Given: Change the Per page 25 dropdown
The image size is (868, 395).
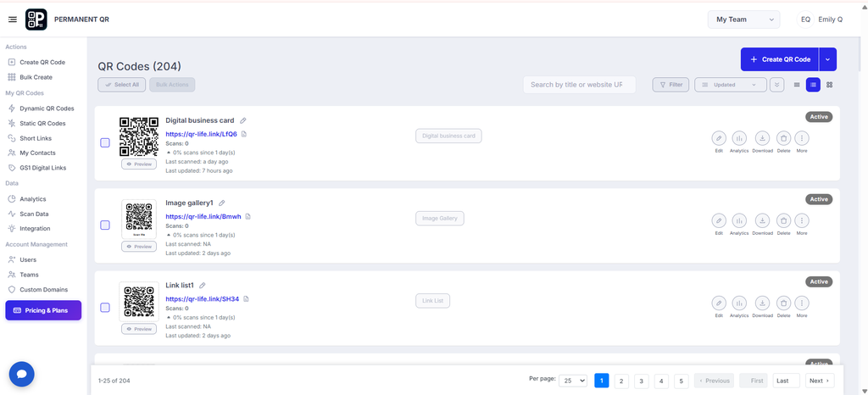Looking at the screenshot, I should (573, 381).
